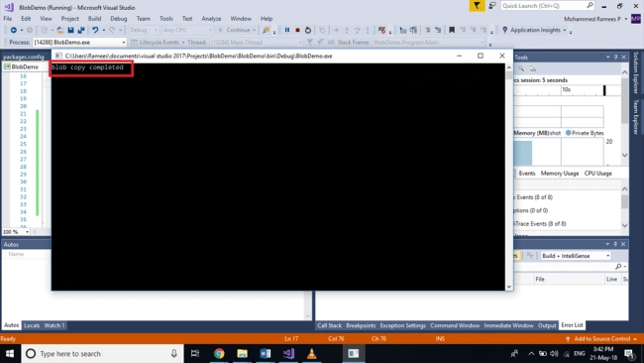Open the Stack Frame dropdown
The width and height of the screenshot is (644, 363).
429,43
